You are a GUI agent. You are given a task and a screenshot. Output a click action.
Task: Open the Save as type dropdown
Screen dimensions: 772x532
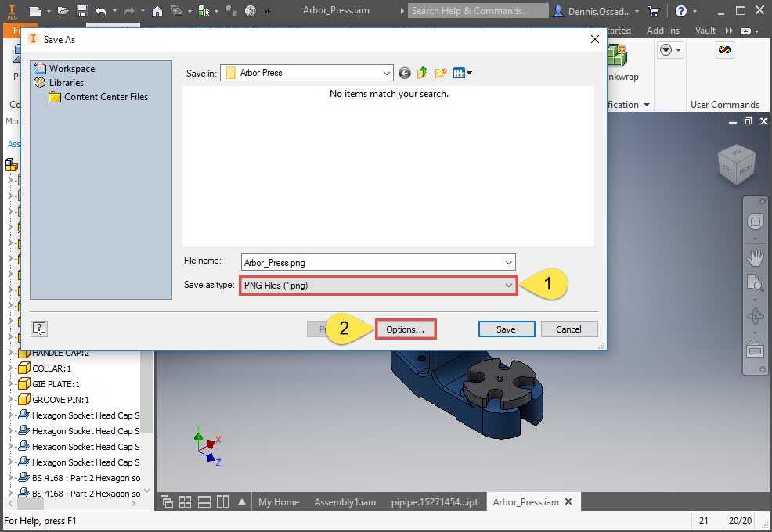[x=508, y=285]
